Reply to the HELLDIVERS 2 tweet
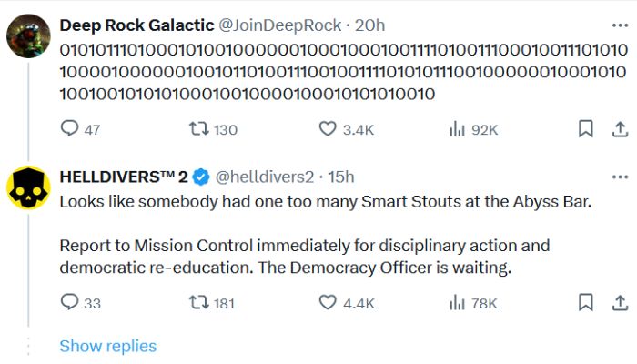 click(x=70, y=303)
